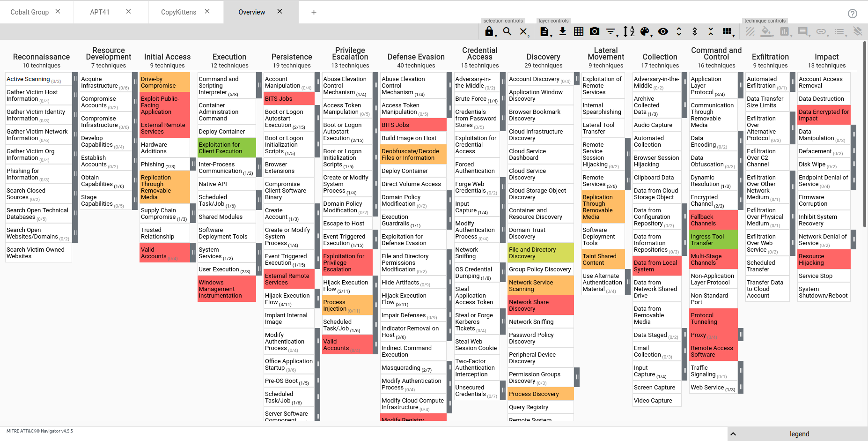Screen dimensions: 868x441
Task: Select the Overview tab
Action: click(252, 12)
